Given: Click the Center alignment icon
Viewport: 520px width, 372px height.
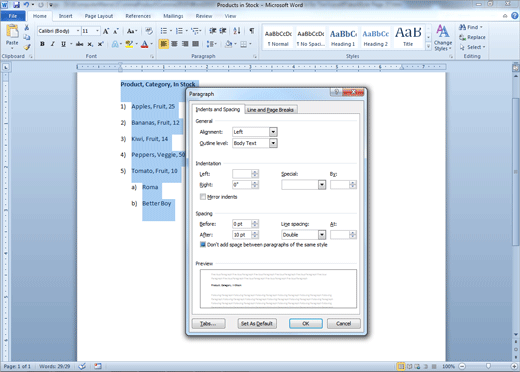Looking at the screenshot, I should (174, 44).
